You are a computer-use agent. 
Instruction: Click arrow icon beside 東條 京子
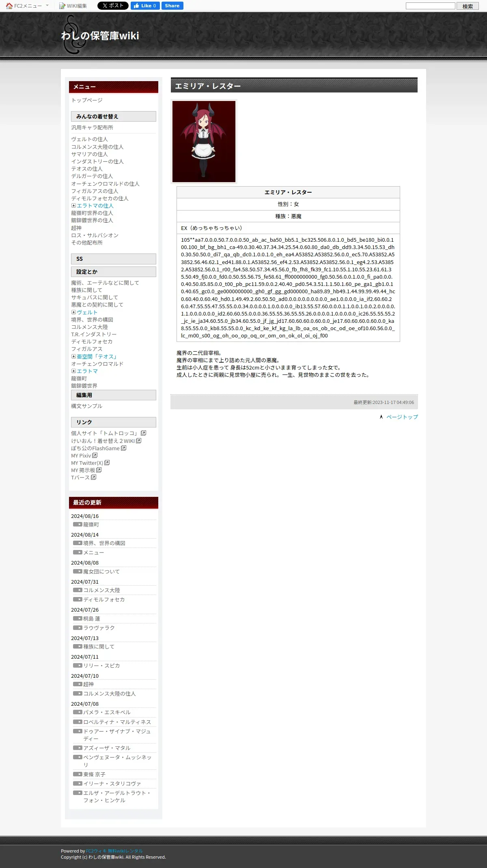tap(78, 774)
